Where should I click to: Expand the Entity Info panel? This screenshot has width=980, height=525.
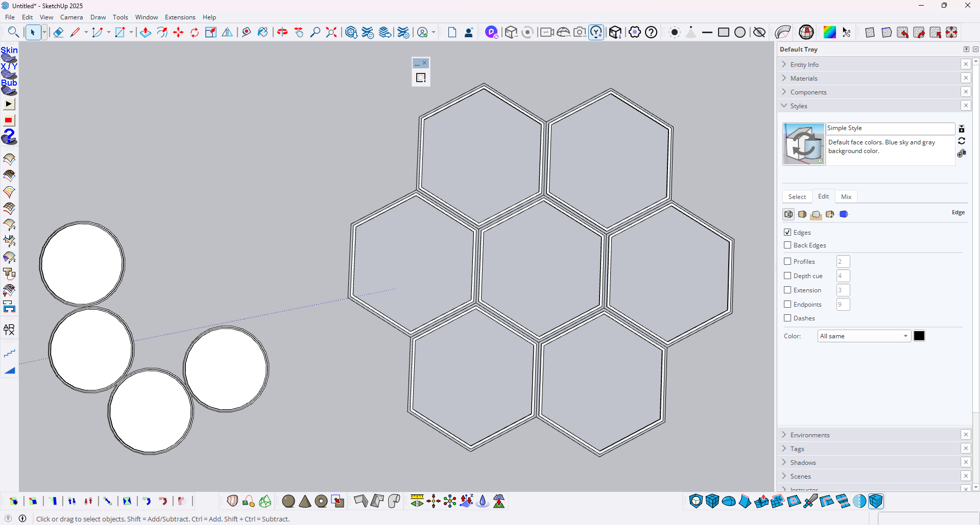click(x=870, y=64)
